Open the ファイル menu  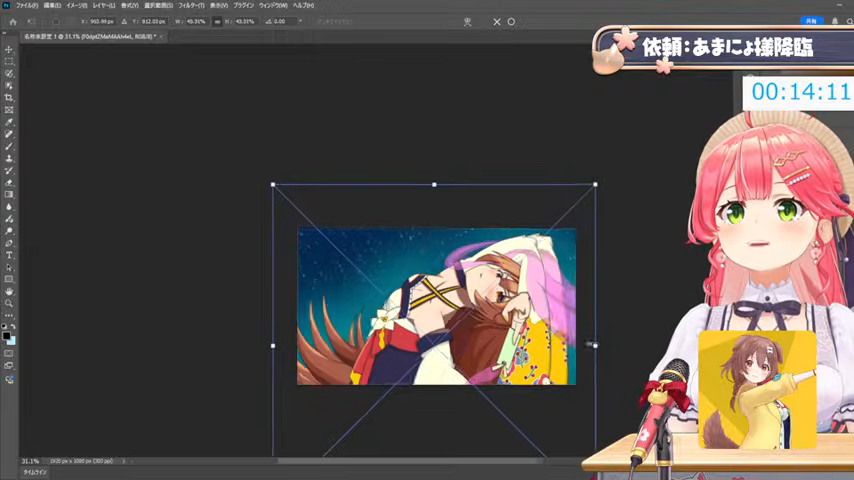pyautogui.click(x=27, y=5)
